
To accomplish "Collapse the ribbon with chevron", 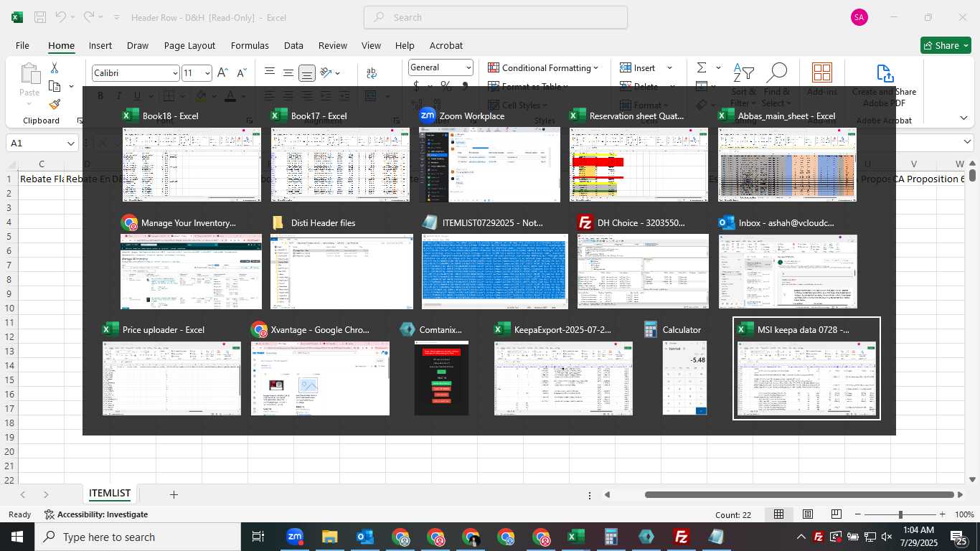I will (963, 118).
